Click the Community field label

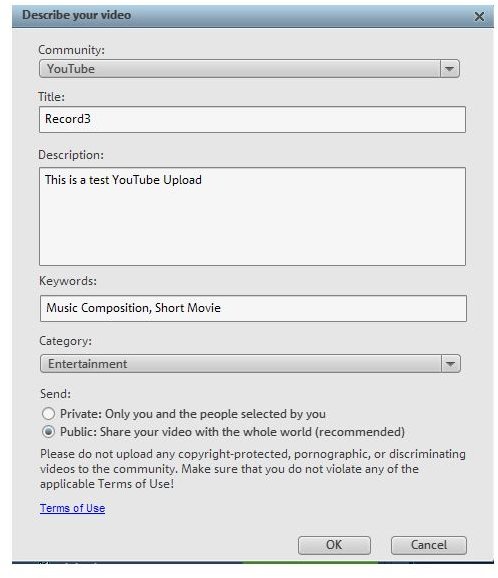[72, 50]
